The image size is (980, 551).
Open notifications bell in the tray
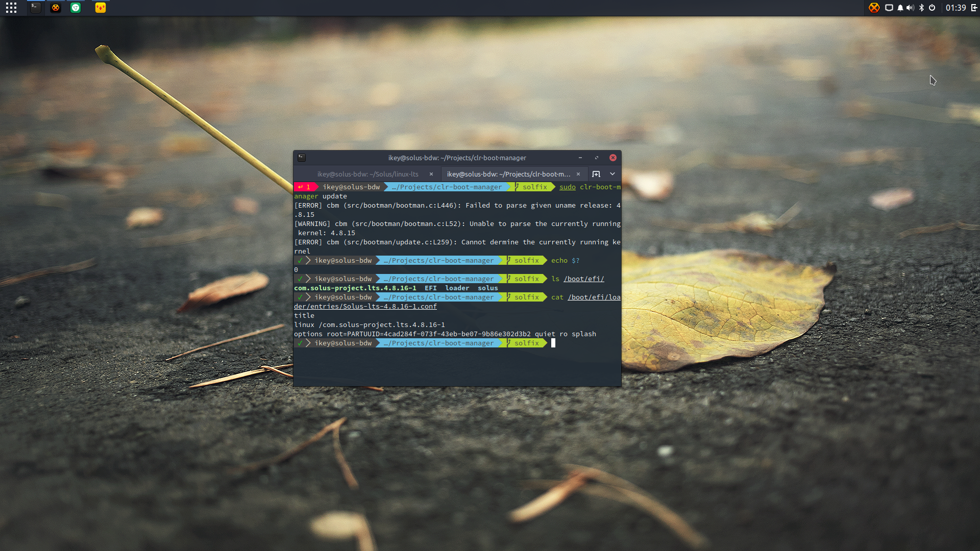pyautogui.click(x=900, y=8)
